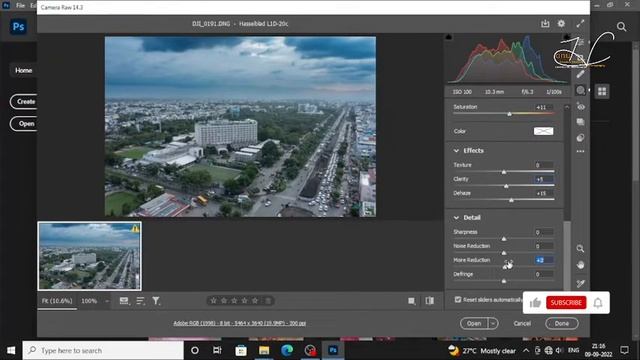Select the 100% zoom option
The image size is (640, 360).
(x=89, y=301)
